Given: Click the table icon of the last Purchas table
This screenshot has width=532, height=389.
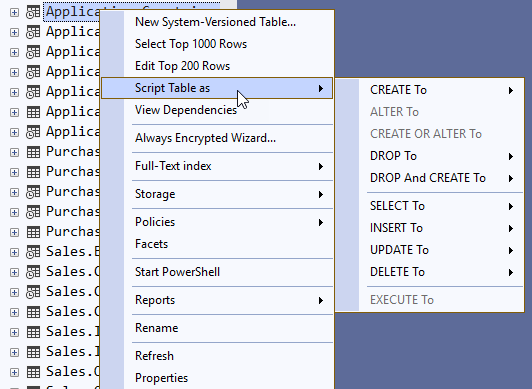Looking at the screenshot, I should click(x=33, y=232).
